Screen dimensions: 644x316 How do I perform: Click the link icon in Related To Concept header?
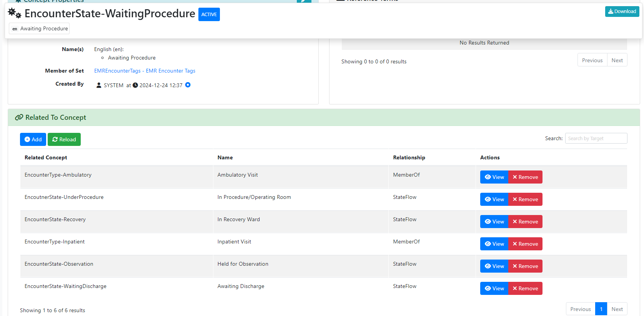tap(19, 117)
